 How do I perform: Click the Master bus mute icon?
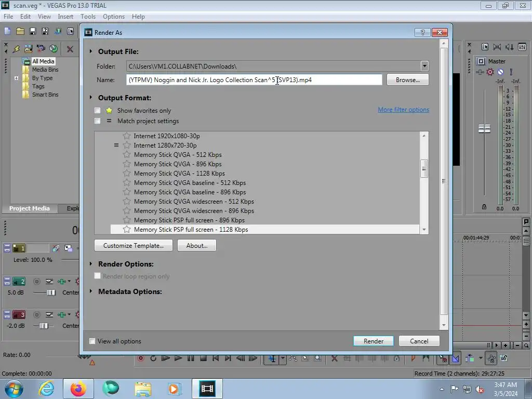500,72
